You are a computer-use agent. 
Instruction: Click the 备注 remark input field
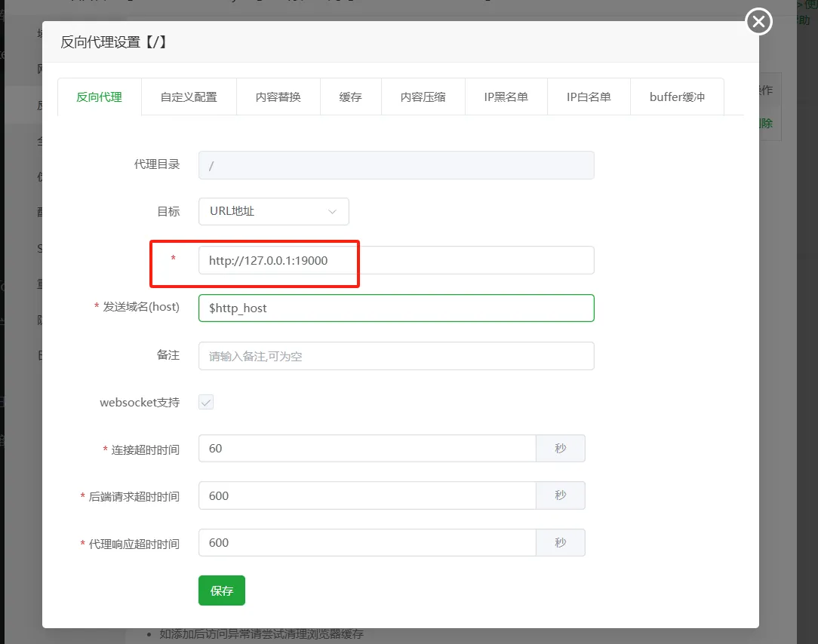tap(396, 356)
